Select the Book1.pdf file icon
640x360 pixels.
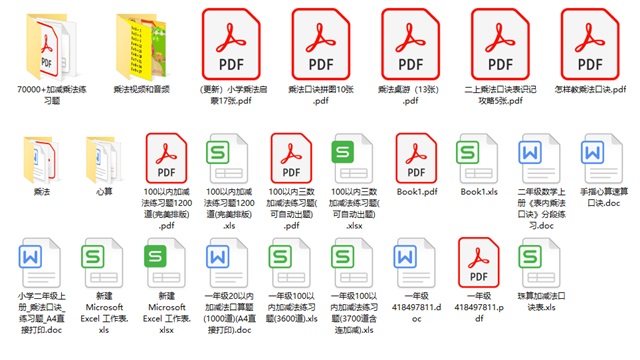coord(416,158)
